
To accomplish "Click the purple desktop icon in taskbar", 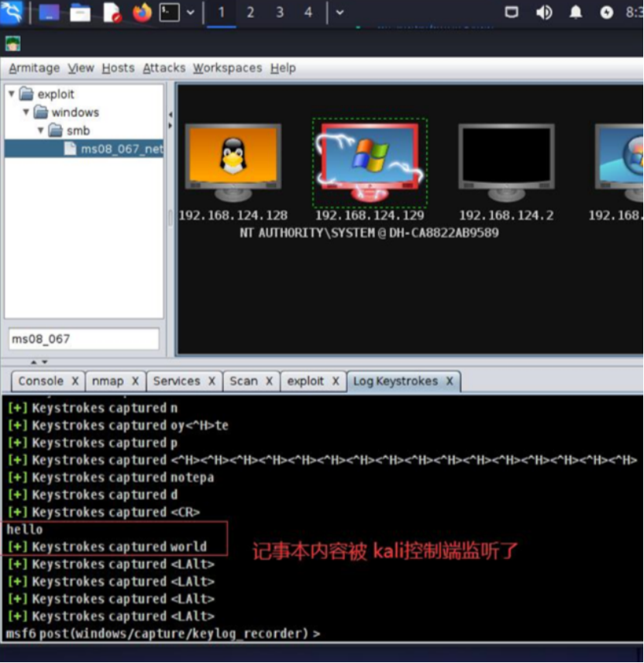I will point(49,12).
